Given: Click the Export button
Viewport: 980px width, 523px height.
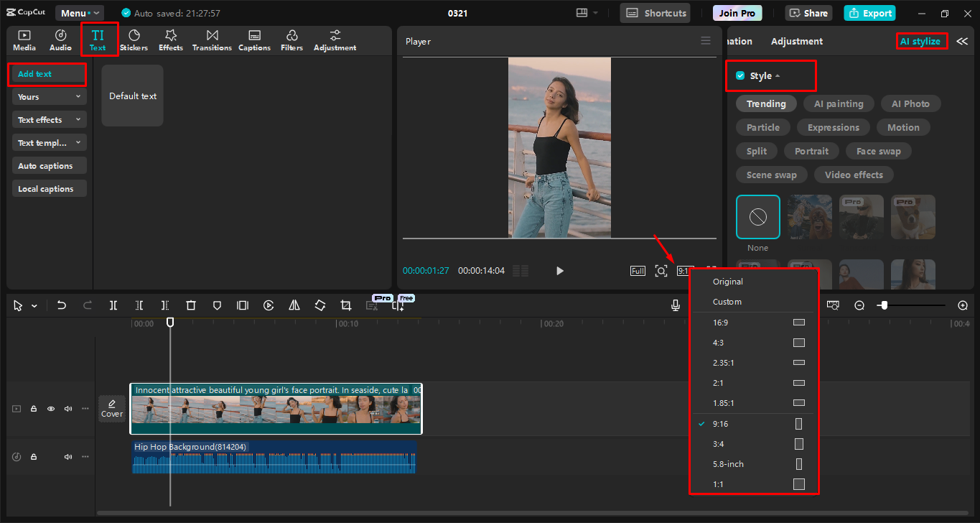Looking at the screenshot, I should (x=870, y=13).
